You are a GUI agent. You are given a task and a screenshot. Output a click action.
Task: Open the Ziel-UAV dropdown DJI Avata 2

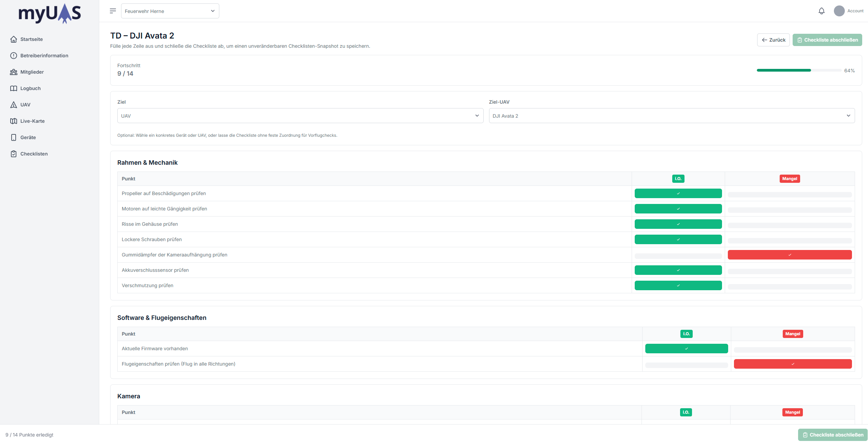[x=672, y=116]
